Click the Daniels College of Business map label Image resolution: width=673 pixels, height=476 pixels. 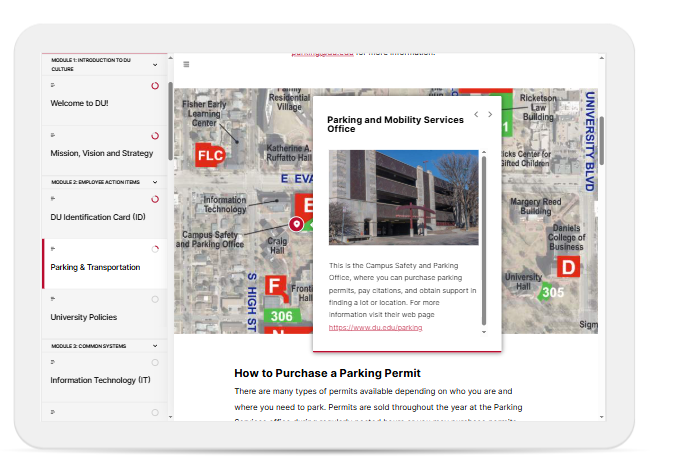(566, 237)
